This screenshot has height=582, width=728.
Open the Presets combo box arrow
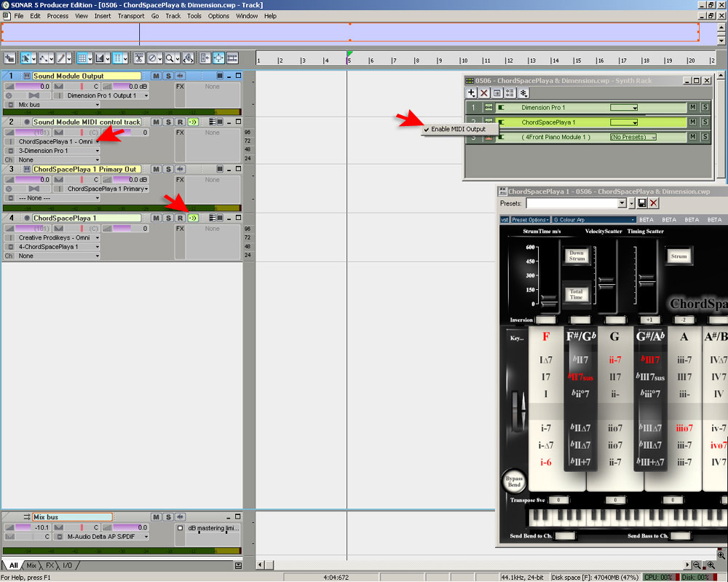[622, 203]
